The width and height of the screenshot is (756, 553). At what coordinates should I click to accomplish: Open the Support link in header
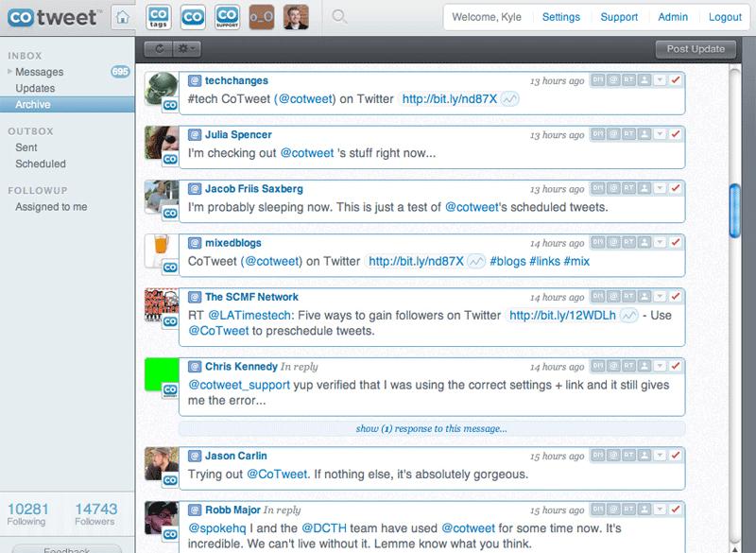tap(619, 17)
